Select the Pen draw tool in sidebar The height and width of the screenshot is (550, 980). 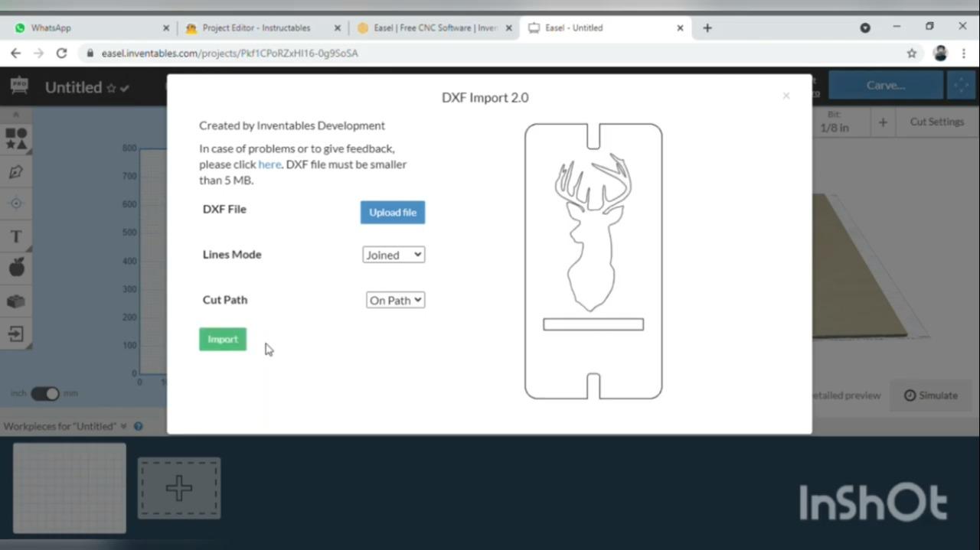click(16, 171)
